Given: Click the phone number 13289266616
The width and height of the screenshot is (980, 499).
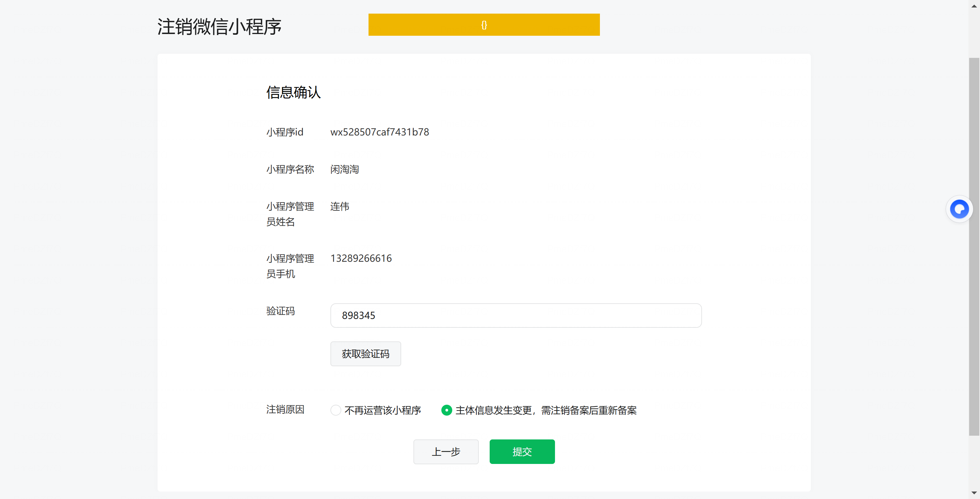Looking at the screenshot, I should (x=361, y=258).
